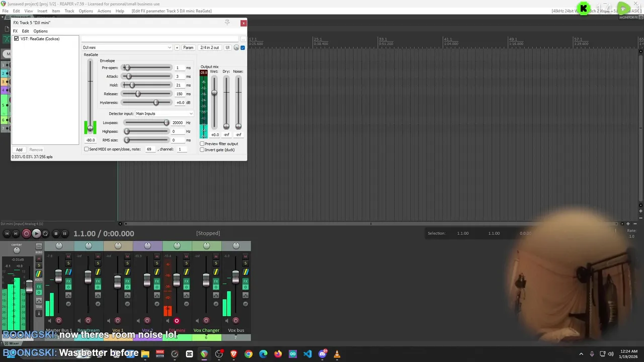Open envelope panel for Reastream track

(98, 295)
